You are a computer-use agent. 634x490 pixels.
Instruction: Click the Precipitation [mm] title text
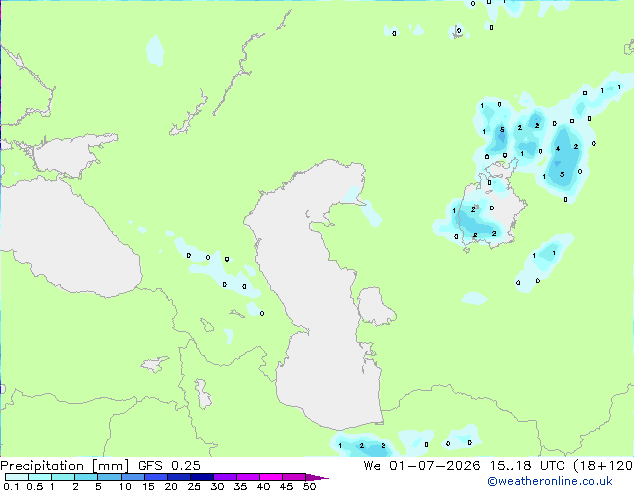(64, 466)
